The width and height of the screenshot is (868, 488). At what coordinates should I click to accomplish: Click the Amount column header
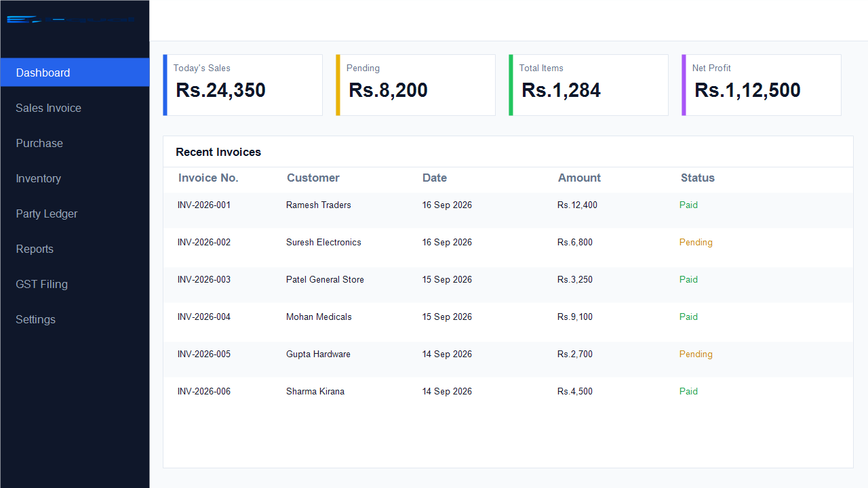click(x=579, y=178)
